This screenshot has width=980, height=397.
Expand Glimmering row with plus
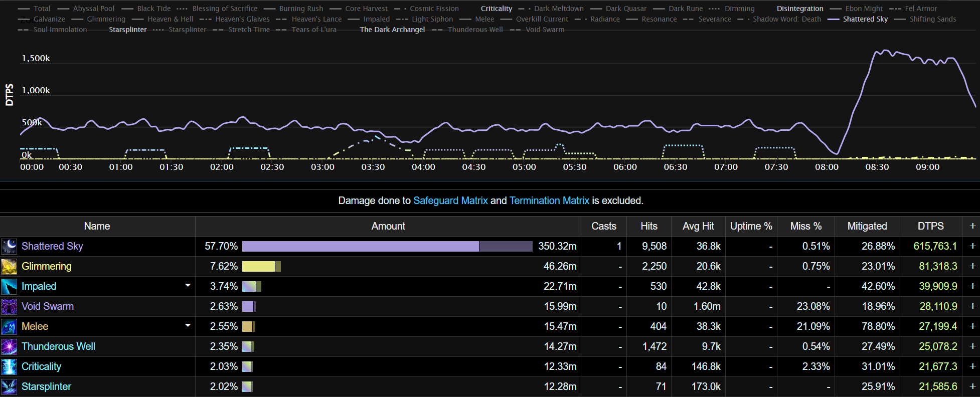coord(972,266)
